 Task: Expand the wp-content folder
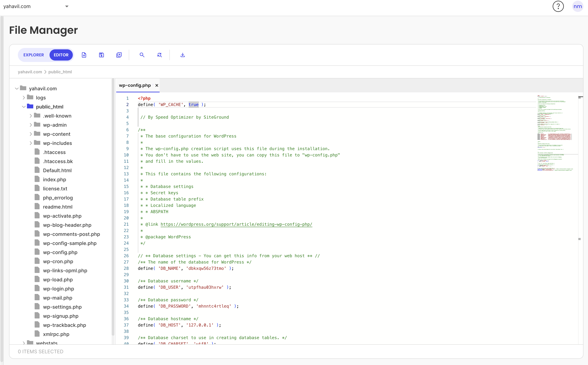31,134
